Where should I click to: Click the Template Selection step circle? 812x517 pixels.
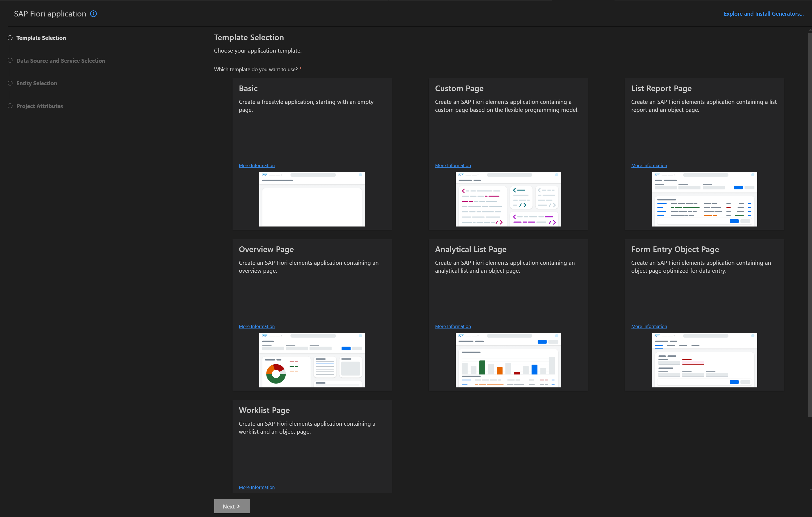click(x=10, y=38)
